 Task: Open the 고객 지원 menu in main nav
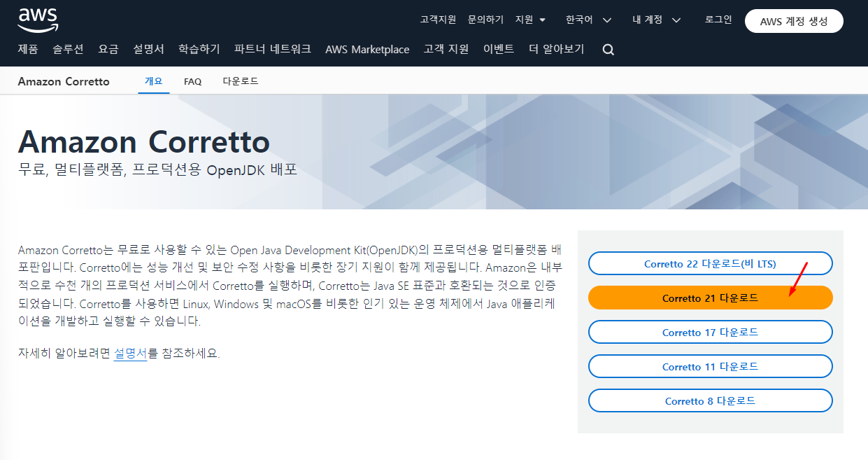click(446, 49)
